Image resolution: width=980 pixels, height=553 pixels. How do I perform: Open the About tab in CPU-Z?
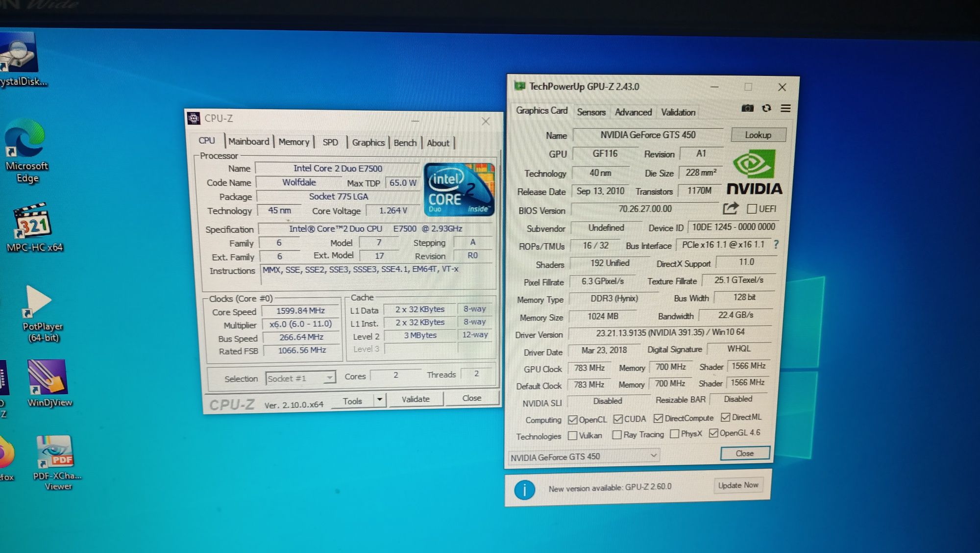(438, 143)
